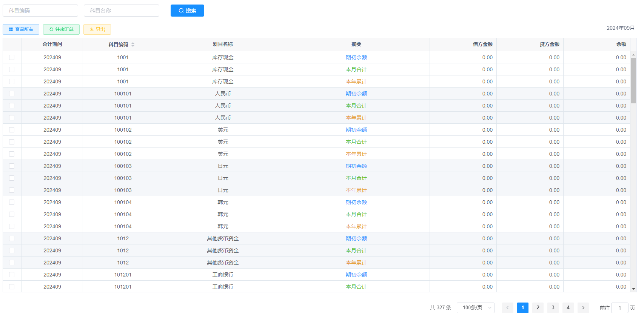Screen dimensions: 644x318
Task: Select the 人民币 期初余额 row checkbox
Action: [x=12, y=94]
